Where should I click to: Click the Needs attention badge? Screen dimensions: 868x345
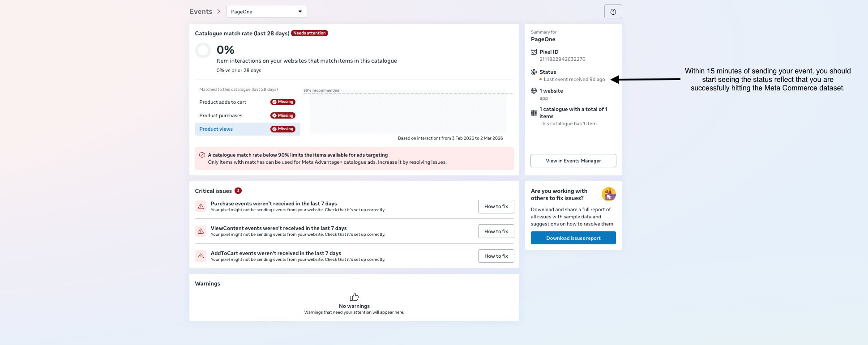[309, 33]
